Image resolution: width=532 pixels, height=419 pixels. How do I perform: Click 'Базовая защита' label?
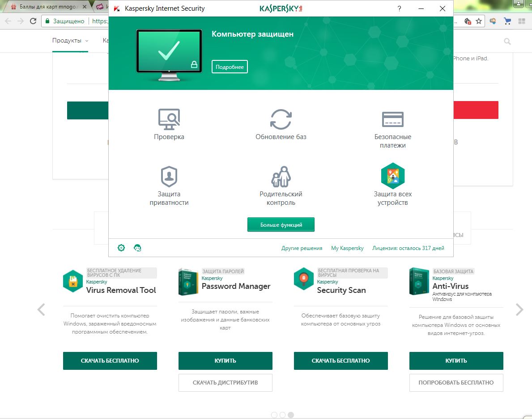pyautogui.click(x=453, y=271)
